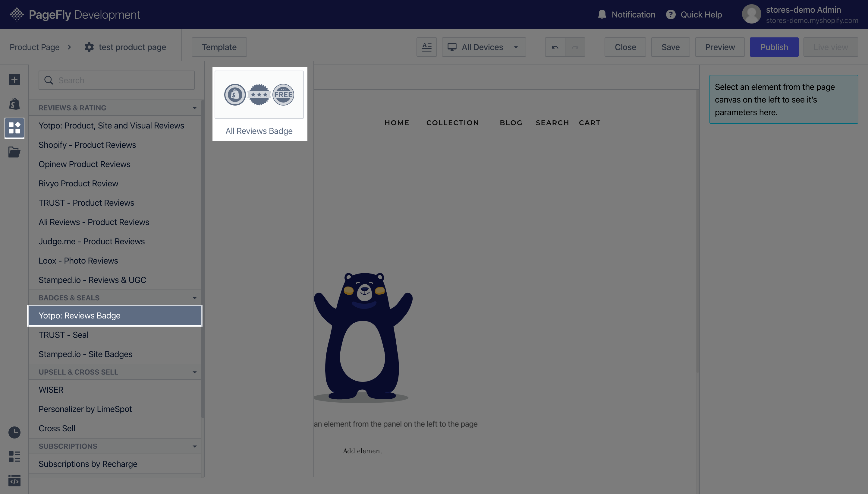
Task: Open the history clock icon
Action: click(x=14, y=432)
